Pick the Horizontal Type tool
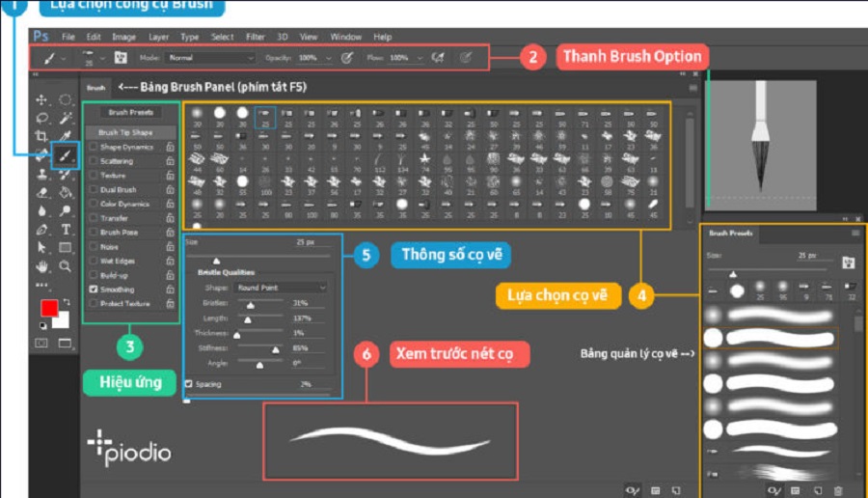Viewport: 868px width, 498px height. point(66,230)
